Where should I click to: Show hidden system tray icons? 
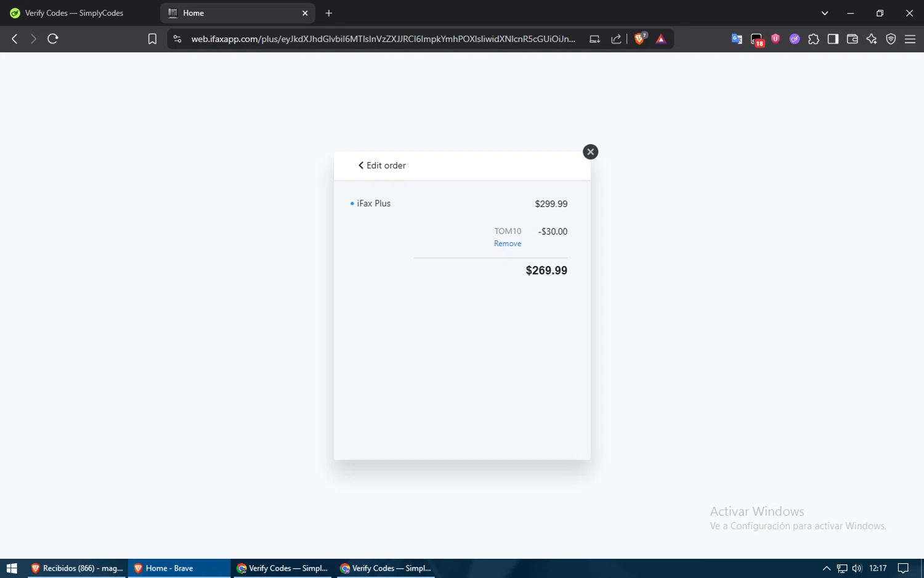pyautogui.click(x=827, y=568)
